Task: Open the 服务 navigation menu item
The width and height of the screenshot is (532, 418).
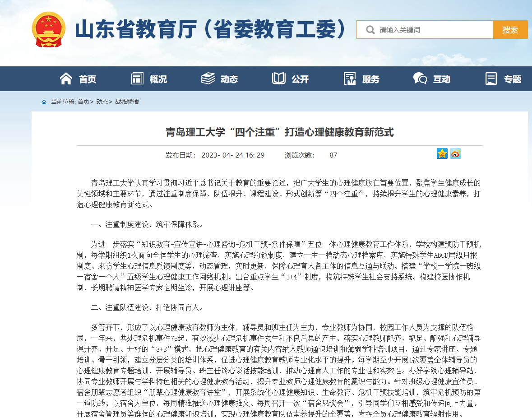Action: coord(370,79)
